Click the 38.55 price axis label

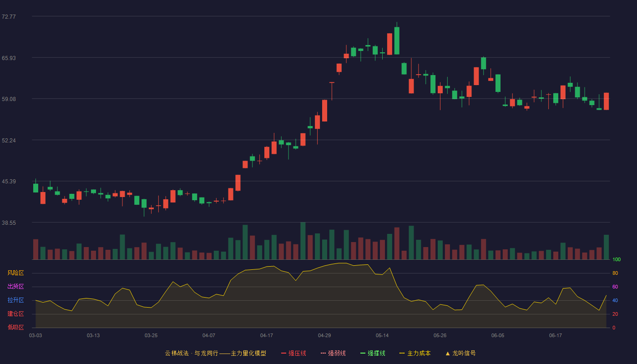(9, 222)
